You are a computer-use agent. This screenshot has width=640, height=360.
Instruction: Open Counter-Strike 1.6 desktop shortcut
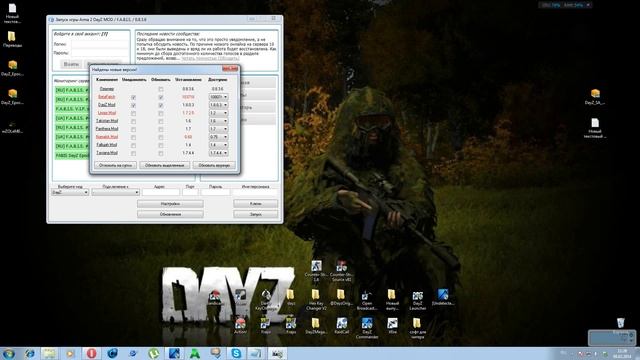click(316, 271)
